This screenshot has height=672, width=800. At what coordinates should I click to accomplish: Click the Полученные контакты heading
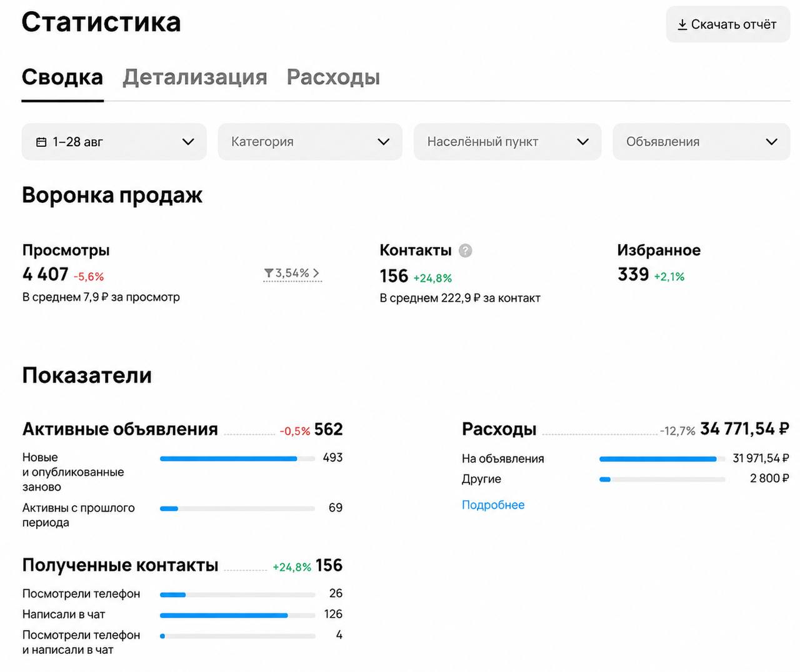(x=120, y=565)
